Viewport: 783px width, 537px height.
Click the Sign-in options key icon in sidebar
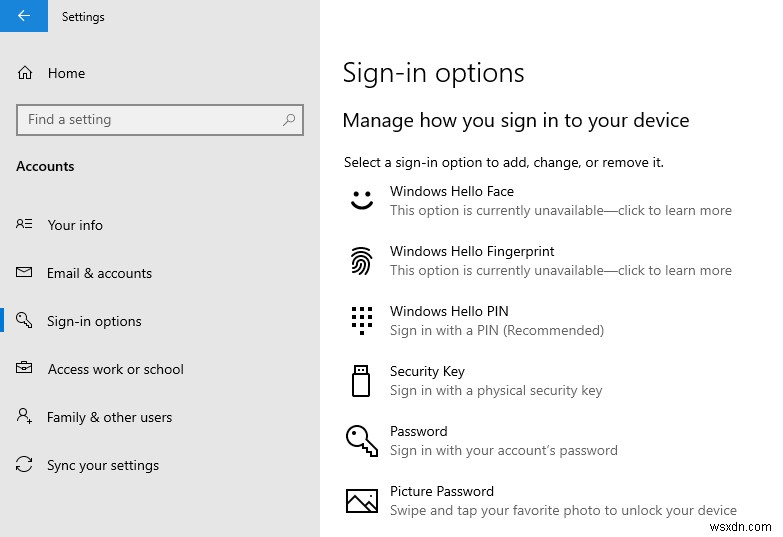click(24, 320)
